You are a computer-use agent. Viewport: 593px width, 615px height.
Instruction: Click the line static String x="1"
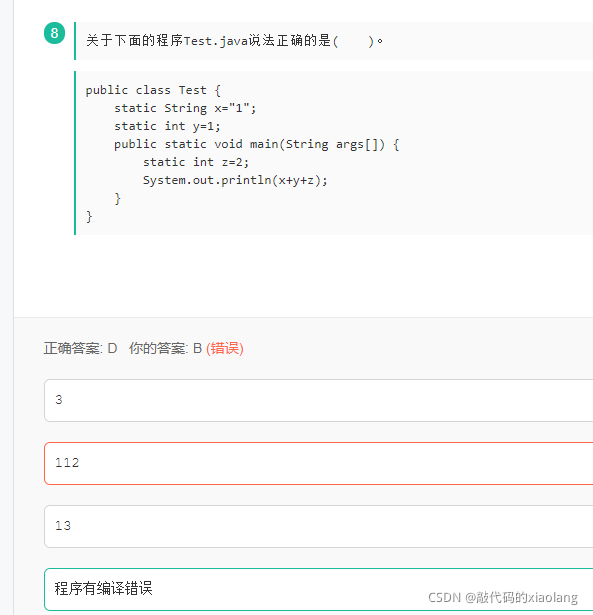pyautogui.click(x=185, y=108)
